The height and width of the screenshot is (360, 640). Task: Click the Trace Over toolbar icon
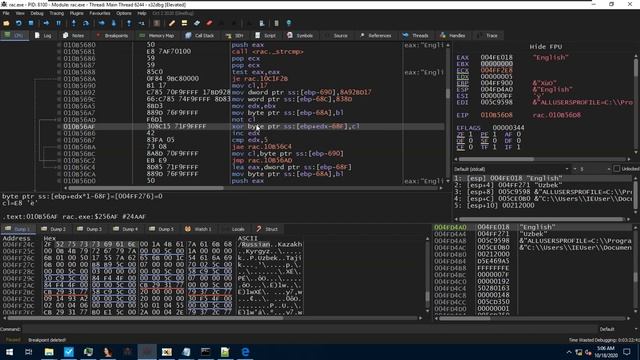point(113,23)
